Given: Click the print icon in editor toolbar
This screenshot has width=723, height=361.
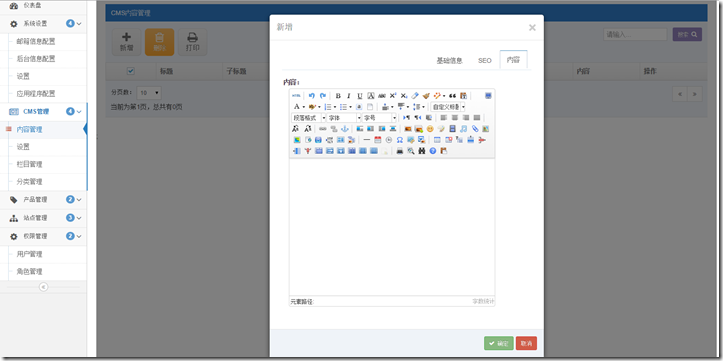Looking at the screenshot, I should coord(400,151).
